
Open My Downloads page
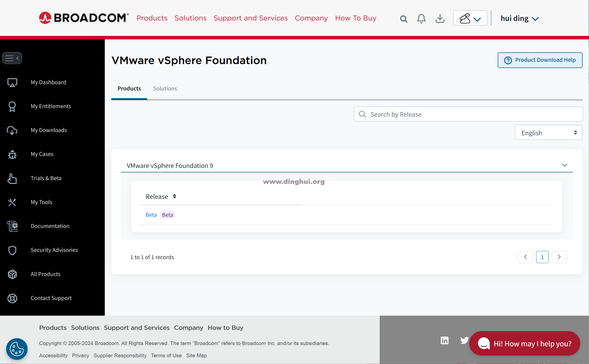click(49, 130)
